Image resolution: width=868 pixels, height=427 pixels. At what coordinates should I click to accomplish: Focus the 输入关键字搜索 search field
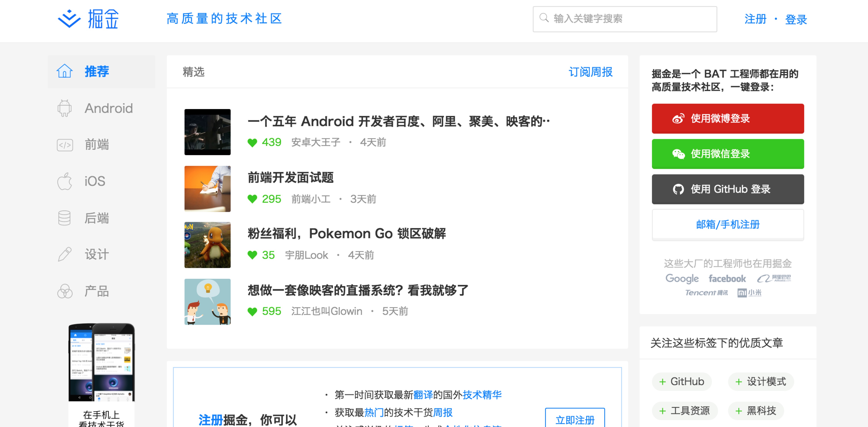tap(625, 19)
